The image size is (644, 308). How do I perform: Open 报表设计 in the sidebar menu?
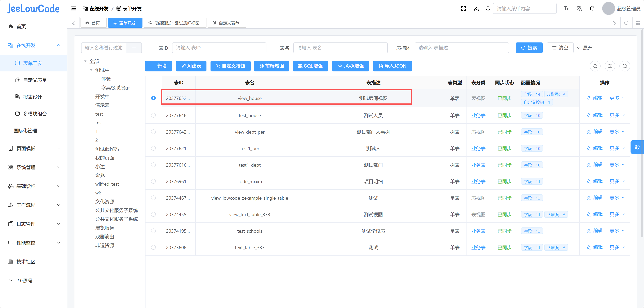pyautogui.click(x=33, y=97)
